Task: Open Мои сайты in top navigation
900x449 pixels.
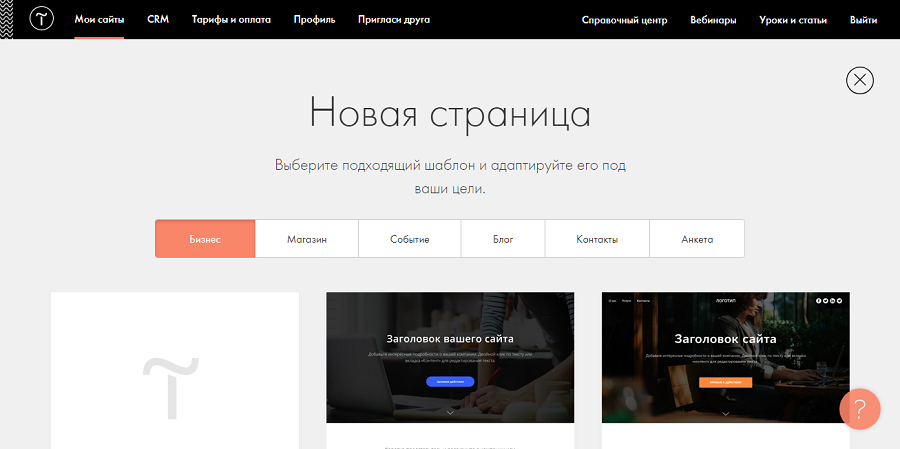Action: pos(99,20)
